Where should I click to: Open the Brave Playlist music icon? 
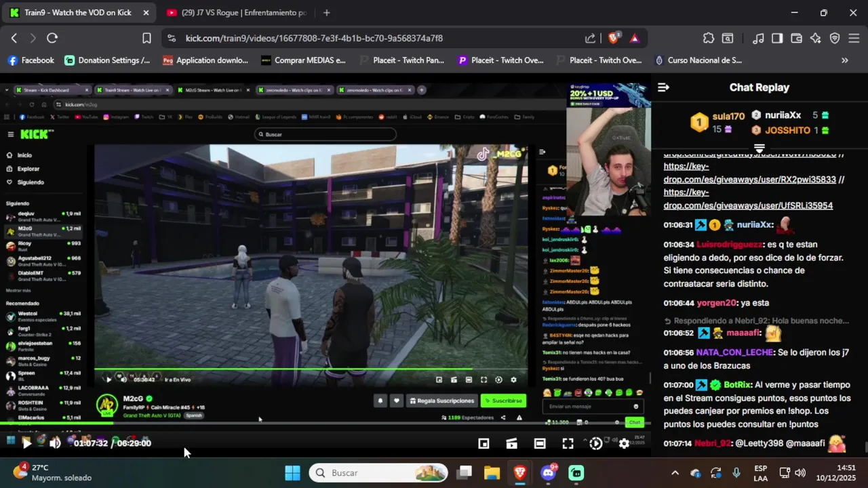pos(758,39)
